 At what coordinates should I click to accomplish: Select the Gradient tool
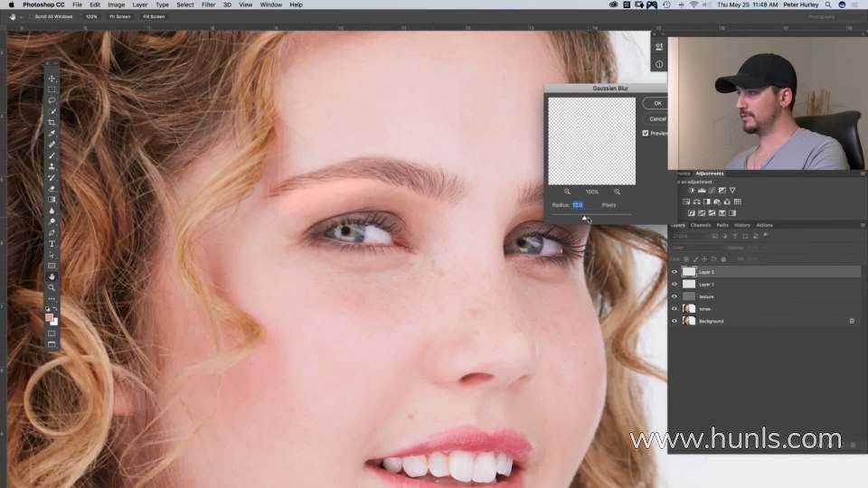(52, 200)
